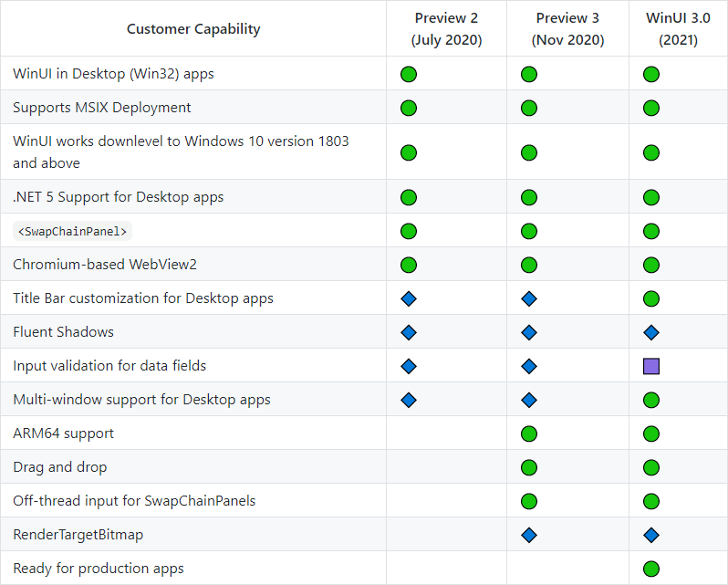Click green circle for Ready for production apps
The height and width of the screenshot is (585, 728).
pyautogui.click(x=651, y=569)
